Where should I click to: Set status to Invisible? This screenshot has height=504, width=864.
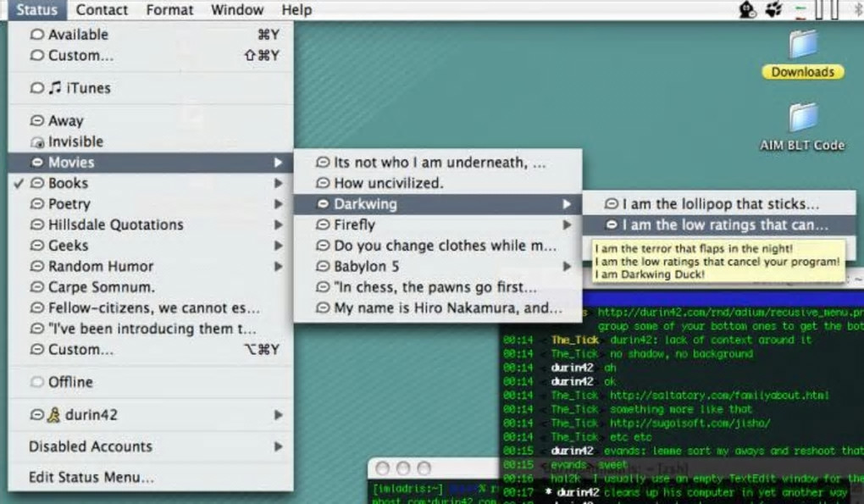[151, 141]
